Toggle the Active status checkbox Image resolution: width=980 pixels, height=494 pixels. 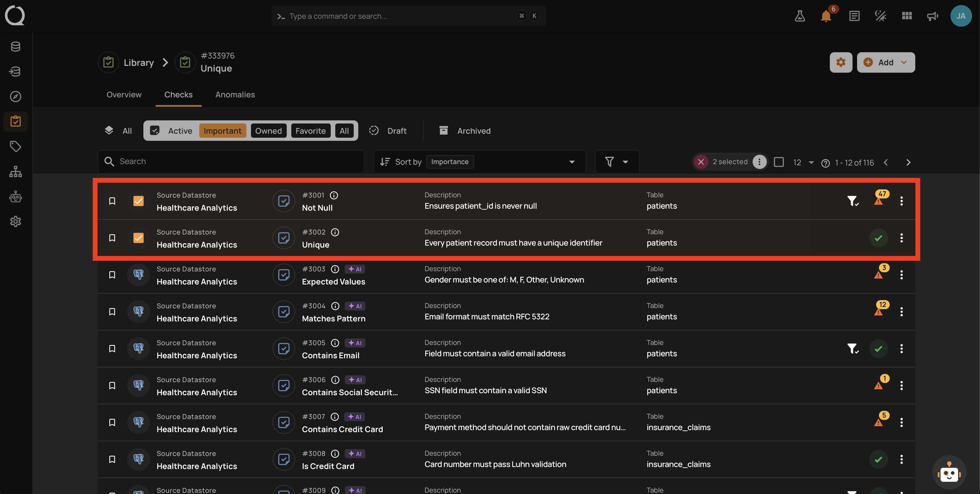155,131
